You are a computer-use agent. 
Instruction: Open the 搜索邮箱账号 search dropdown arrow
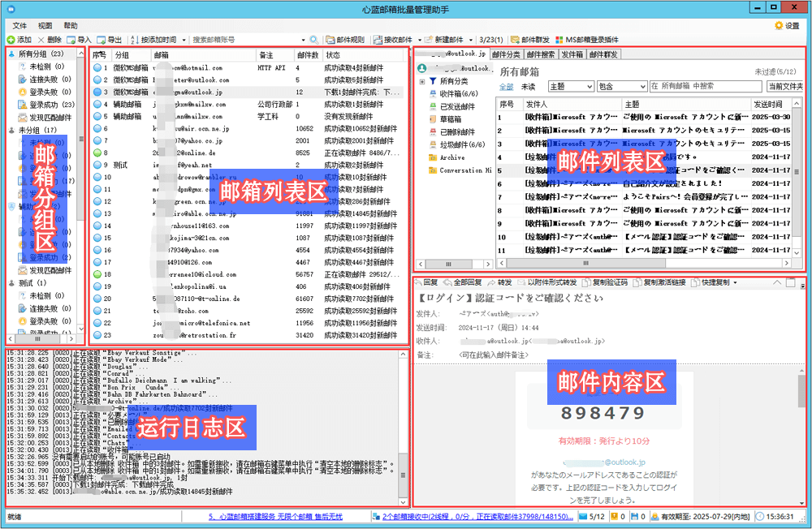tap(303, 40)
